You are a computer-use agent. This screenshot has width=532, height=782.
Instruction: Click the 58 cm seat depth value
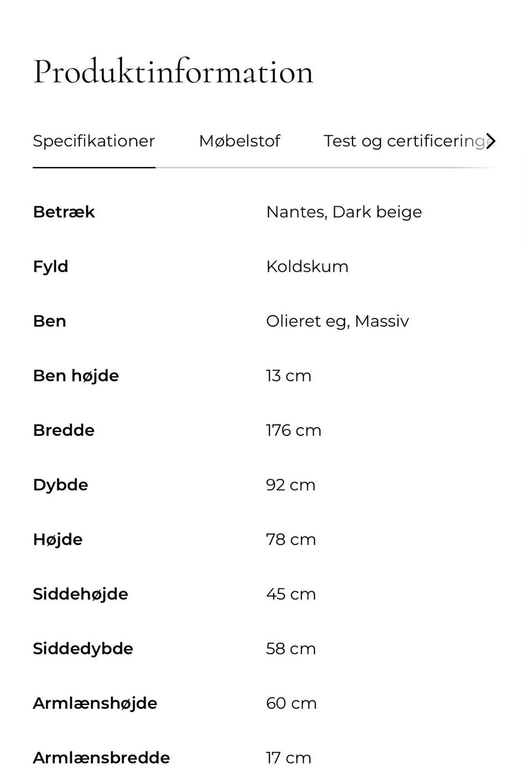(x=290, y=648)
